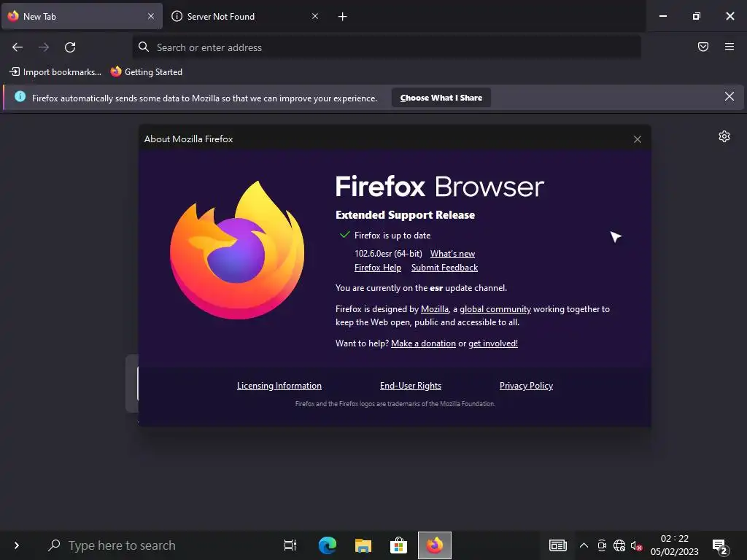Close the New Tab tab
The height and width of the screenshot is (560, 747).
tap(150, 16)
